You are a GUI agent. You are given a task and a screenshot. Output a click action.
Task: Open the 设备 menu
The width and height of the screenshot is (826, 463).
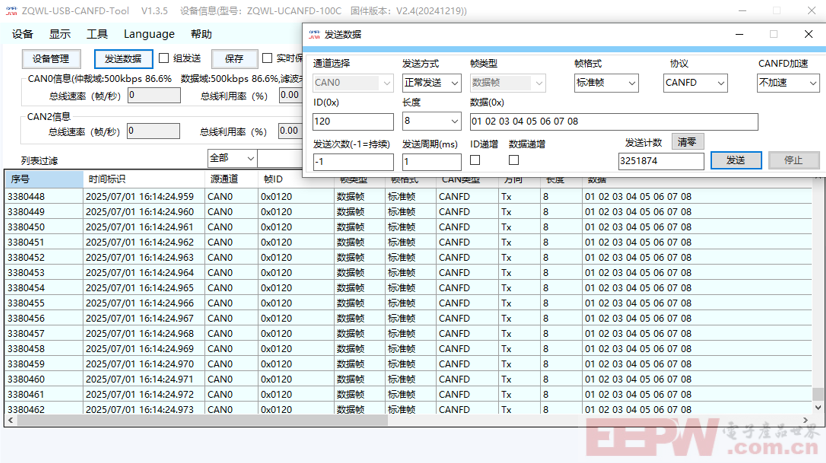pyautogui.click(x=22, y=34)
